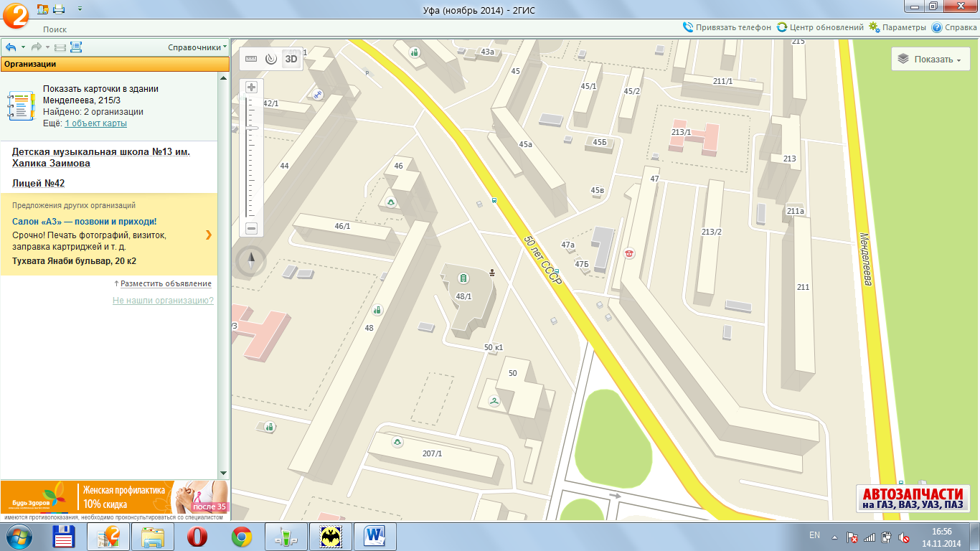Open Детская музыкальная школа №13 entry
Screen dimensions: 980x551
pyautogui.click(x=101, y=158)
